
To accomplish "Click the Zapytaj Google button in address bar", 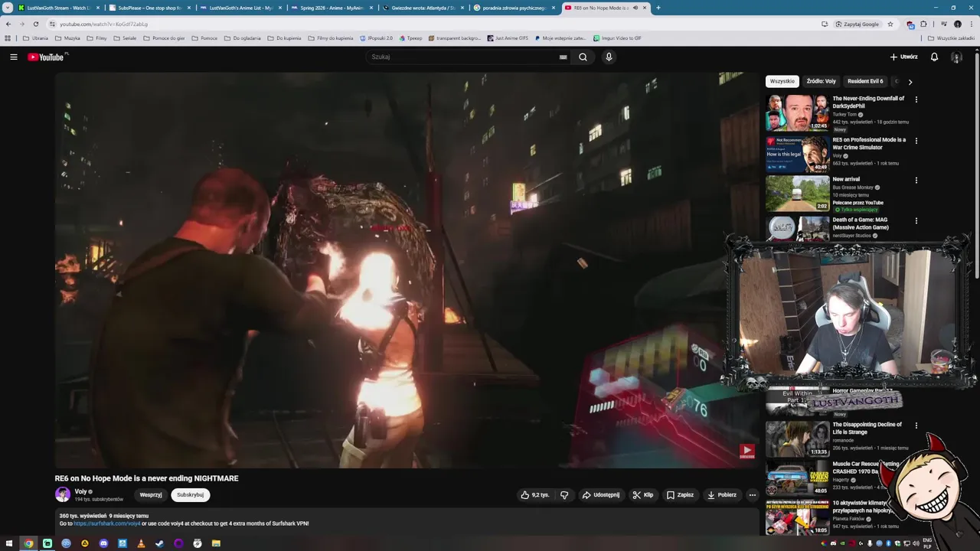I will tap(857, 24).
